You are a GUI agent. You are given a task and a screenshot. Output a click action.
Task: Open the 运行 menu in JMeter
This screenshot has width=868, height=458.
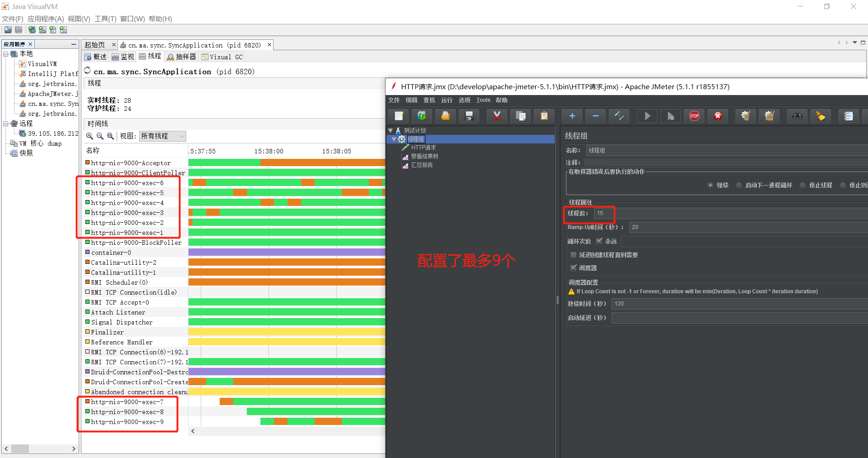(447, 100)
